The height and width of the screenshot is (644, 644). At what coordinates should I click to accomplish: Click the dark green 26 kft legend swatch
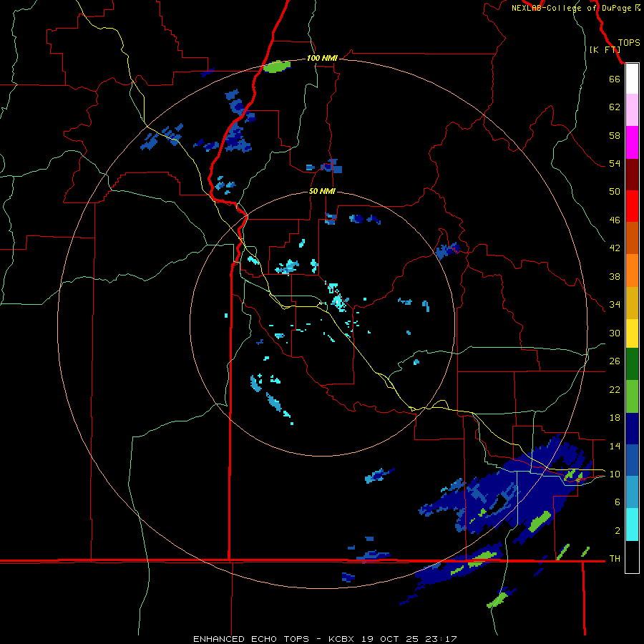[x=632, y=364]
